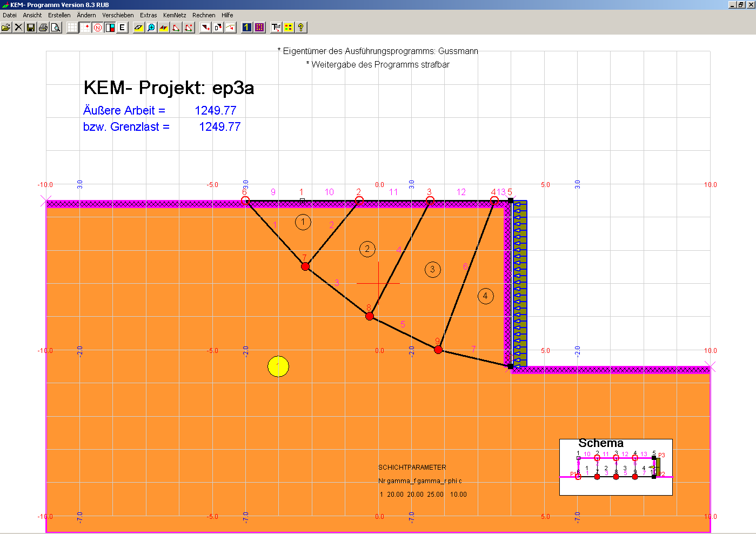Save project with the floppy disk icon

(x=31, y=27)
